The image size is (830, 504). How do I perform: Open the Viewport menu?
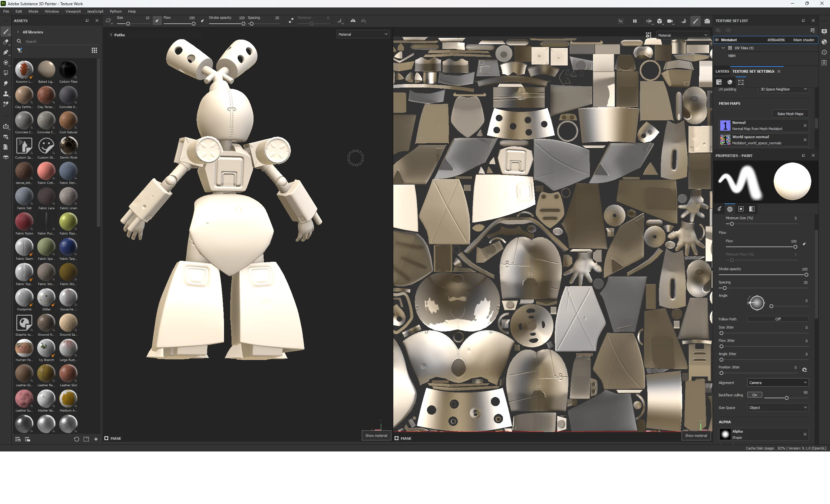(x=73, y=11)
